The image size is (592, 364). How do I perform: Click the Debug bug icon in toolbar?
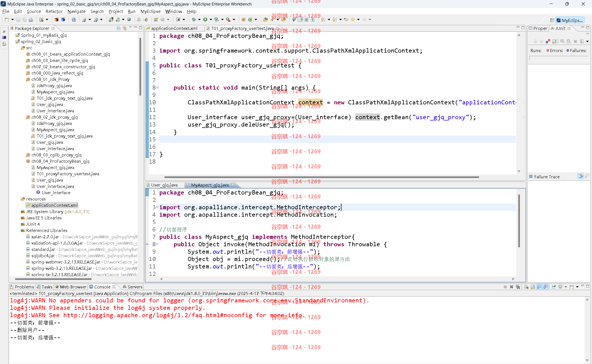tap(194, 19)
